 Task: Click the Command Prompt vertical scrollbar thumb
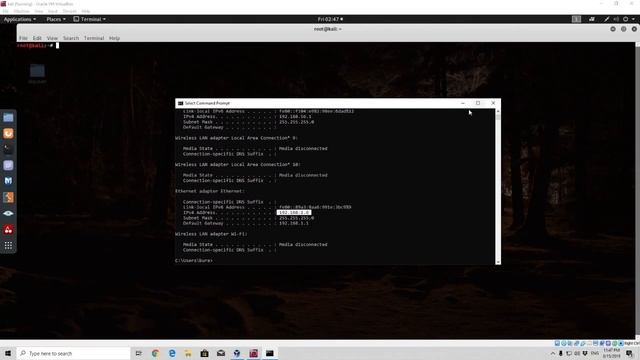pyautogui.click(x=498, y=117)
